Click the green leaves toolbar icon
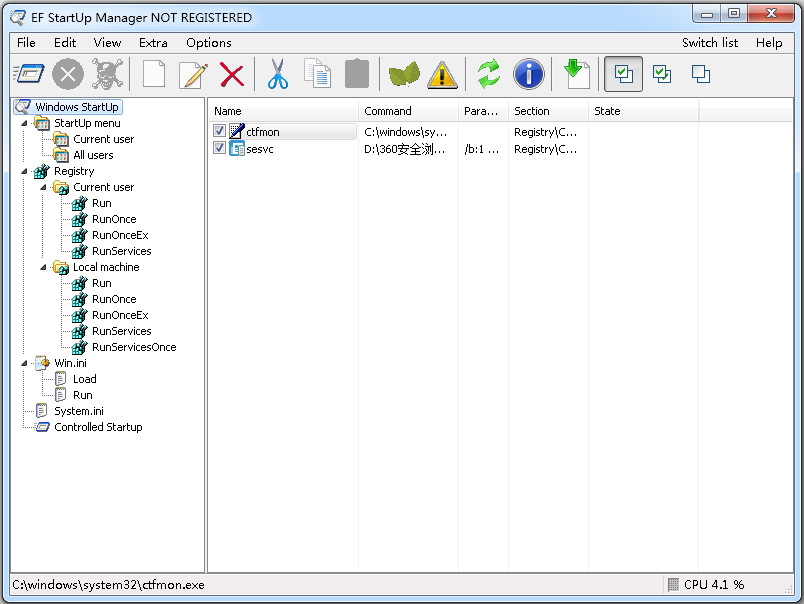Viewport: 804px width, 604px height. click(404, 74)
